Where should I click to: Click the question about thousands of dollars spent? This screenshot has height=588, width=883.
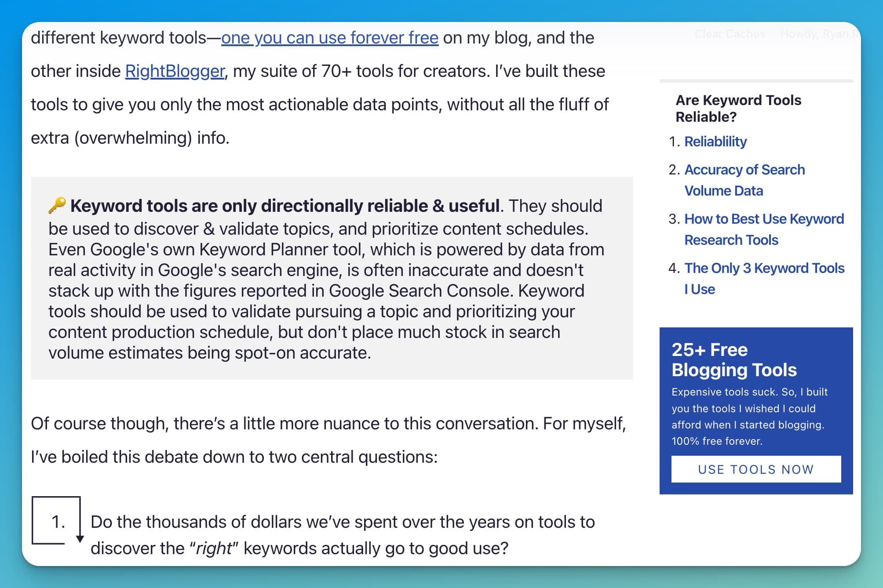(342, 522)
